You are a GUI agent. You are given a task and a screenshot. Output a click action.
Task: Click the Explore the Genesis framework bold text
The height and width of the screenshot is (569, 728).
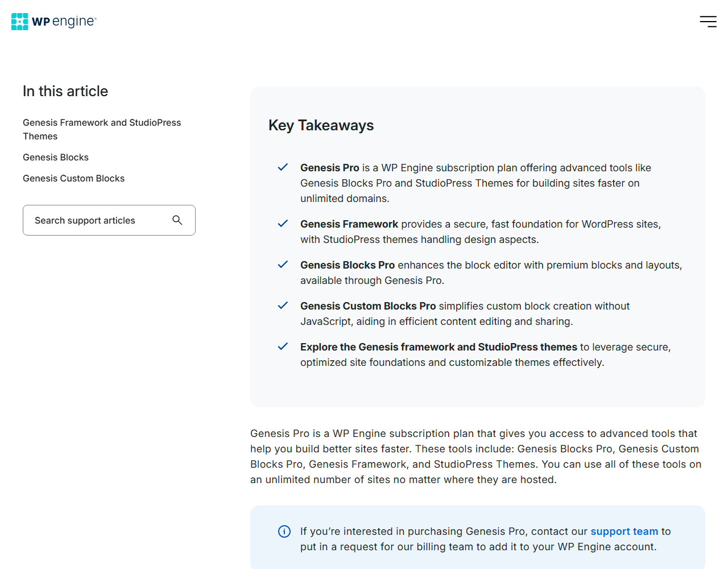439,347
